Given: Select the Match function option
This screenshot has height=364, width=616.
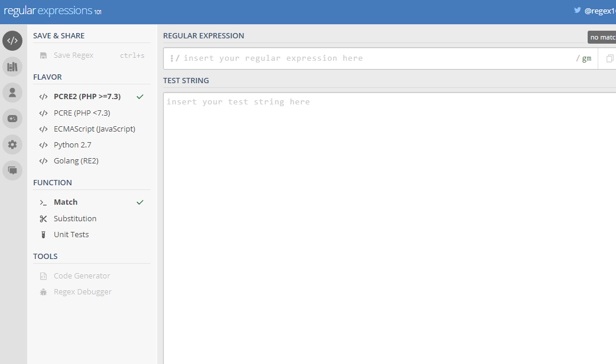Looking at the screenshot, I should [x=65, y=202].
